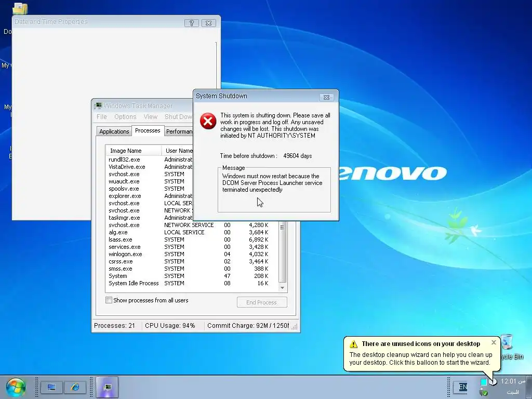
Task: Close the Date and Time Properties window
Action: click(209, 23)
